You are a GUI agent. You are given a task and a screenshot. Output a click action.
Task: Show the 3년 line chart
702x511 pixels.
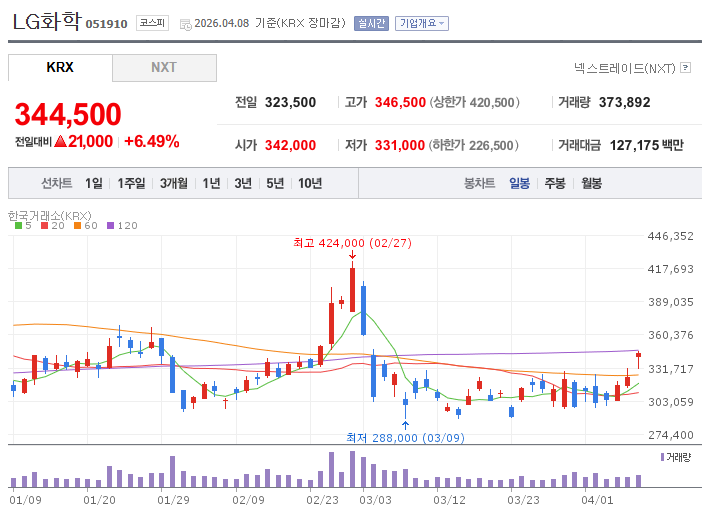[x=243, y=183]
